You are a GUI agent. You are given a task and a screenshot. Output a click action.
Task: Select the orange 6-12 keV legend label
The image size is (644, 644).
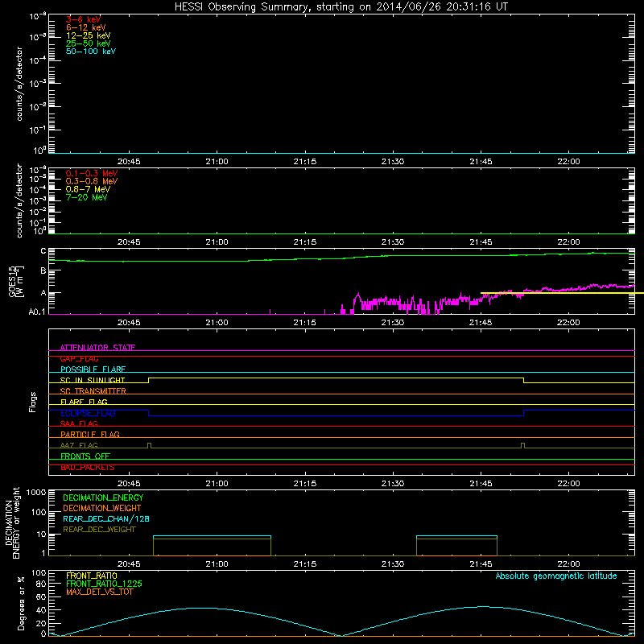86,27
